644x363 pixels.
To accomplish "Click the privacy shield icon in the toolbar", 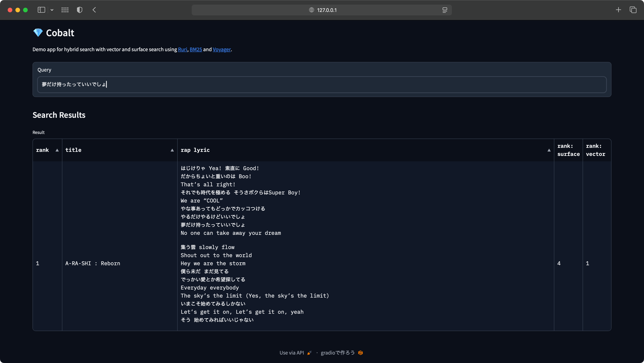I will coord(79,10).
